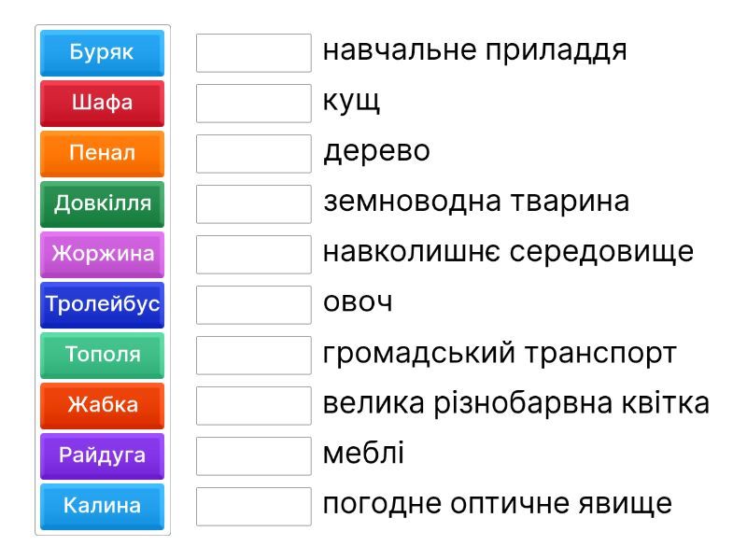This screenshot has width=747, height=560.
Task: Click the blue Буряк word tile
Action: 102,52
